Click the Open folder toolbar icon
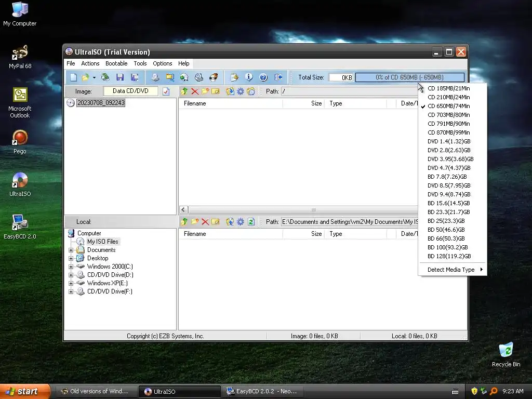This screenshot has width=532, height=399. (x=85, y=77)
